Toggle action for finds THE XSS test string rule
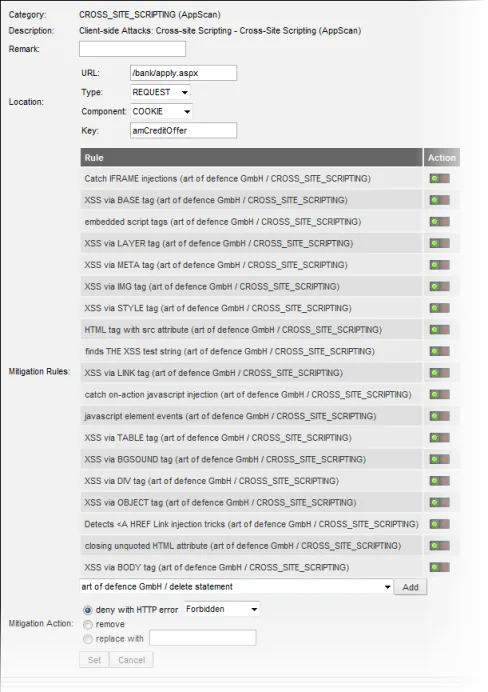Viewport: 488px width, 692px height. click(440, 351)
